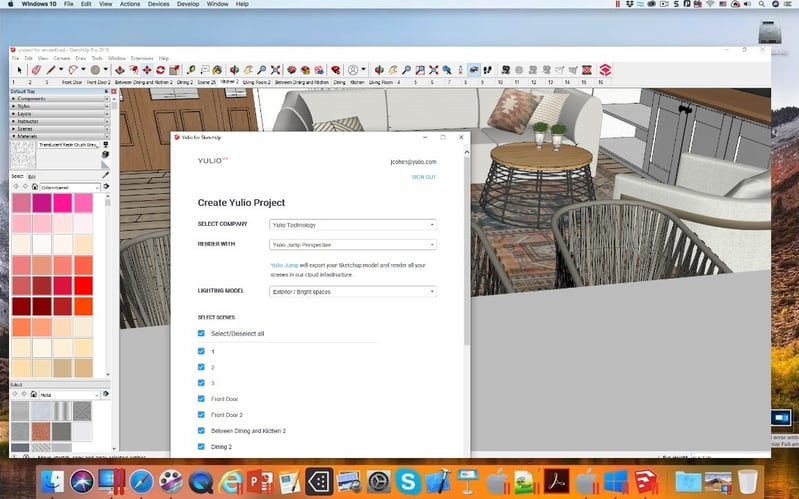Screen dimensions: 799x499
Task: Open the Colors-Named library dropdown
Action: (70, 188)
